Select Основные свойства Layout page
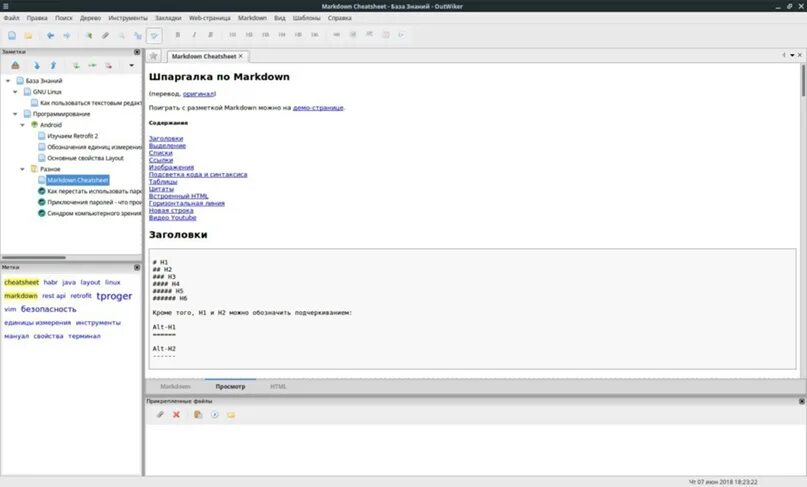This screenshot has width=807, height=487. [85, 158]
